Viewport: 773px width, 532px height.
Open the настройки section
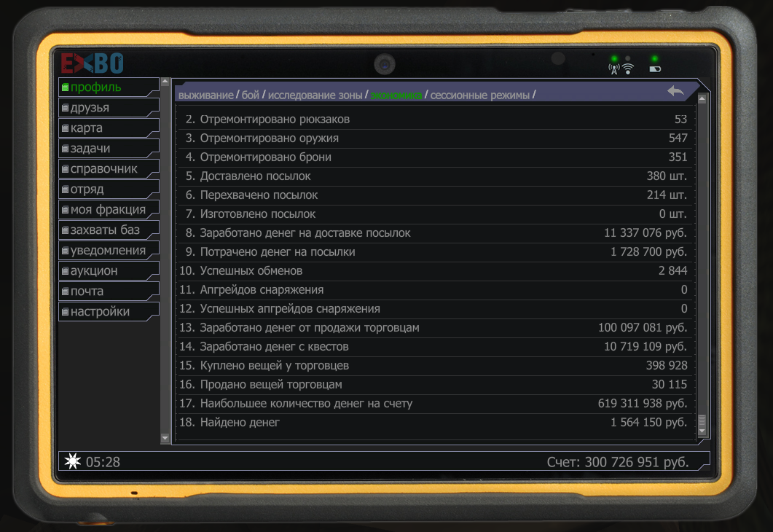click(109, 312)
